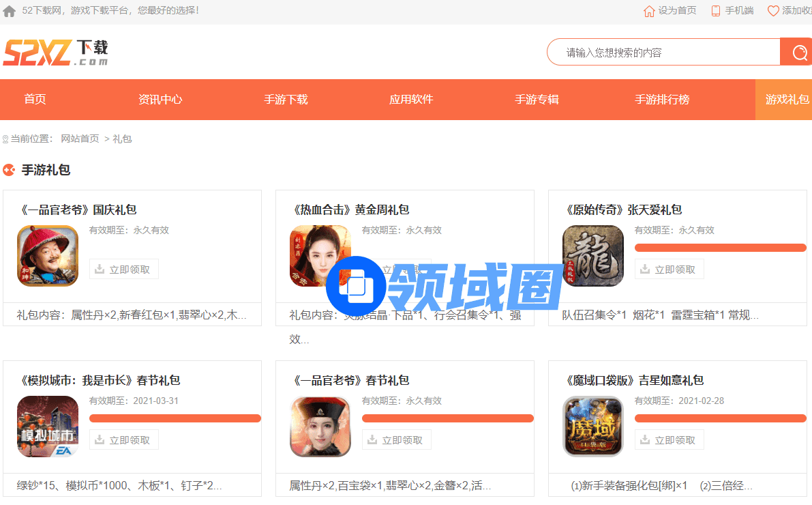
Task: Click the search input field
Action: click(665, 53)
